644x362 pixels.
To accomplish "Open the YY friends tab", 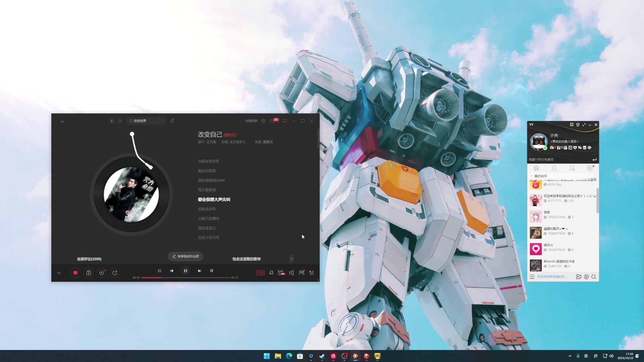I will pos(554,168).
